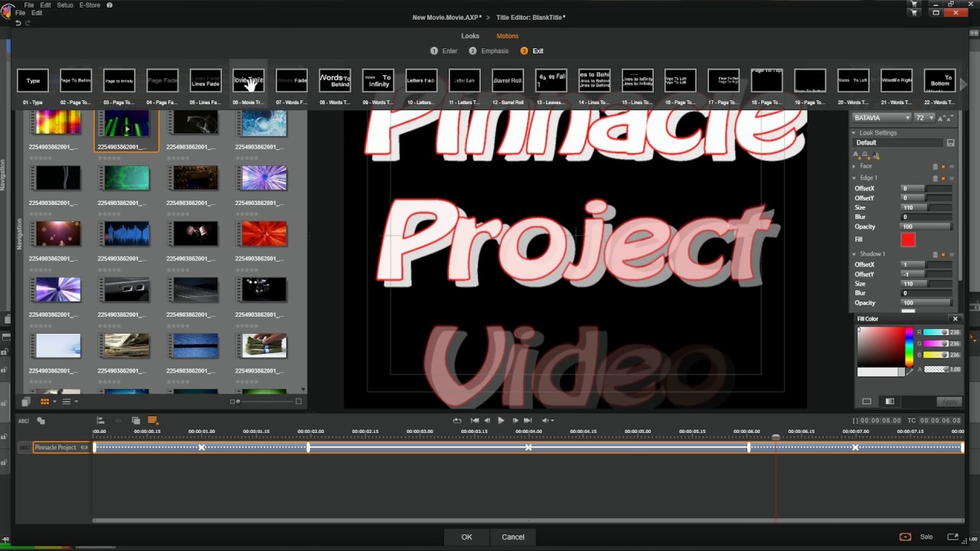
Task: Collapse the Look Settings section
Action: coord(854,133)
